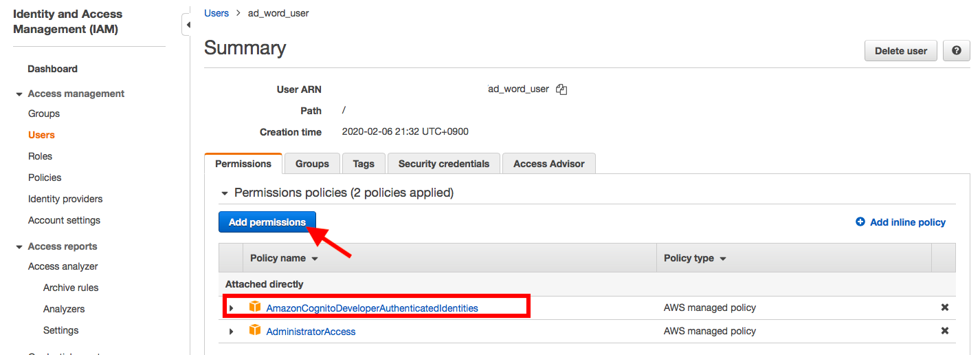Detach AdministratorAccess policy with its X icon
The width and height of the screenshot is (980, 355).
tap(944, 331)
